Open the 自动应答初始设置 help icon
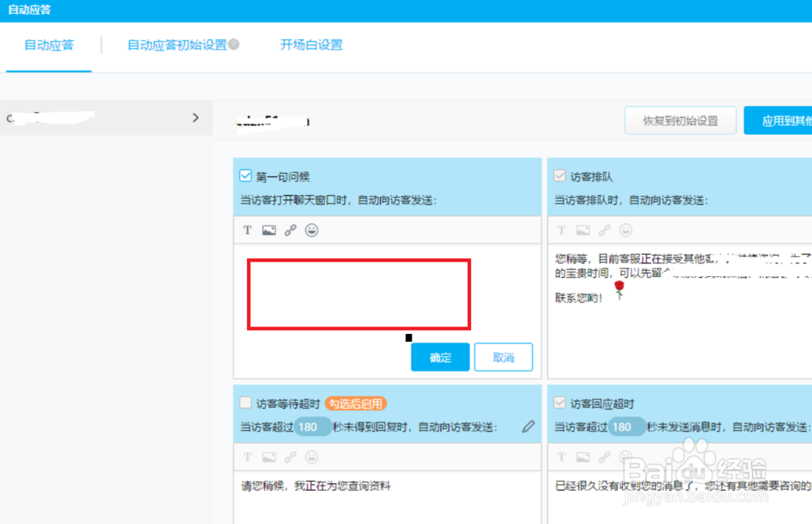812x524 pixels. coord(235,45)
